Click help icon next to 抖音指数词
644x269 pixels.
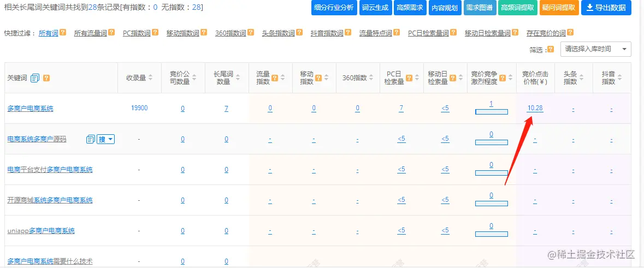(x=348, y=33)
